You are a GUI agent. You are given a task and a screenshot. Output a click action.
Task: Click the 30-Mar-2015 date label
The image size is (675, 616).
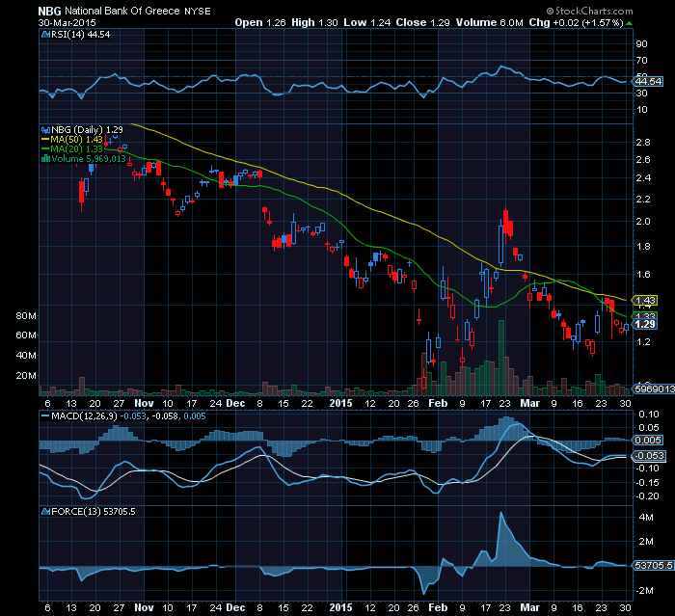pyautogui.click(x=67, y=22)
